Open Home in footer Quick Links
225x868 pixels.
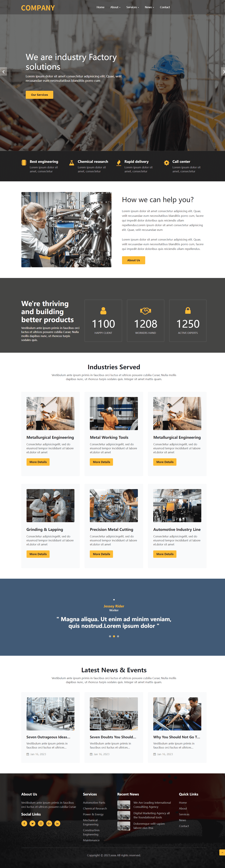[x=183, y=803]
